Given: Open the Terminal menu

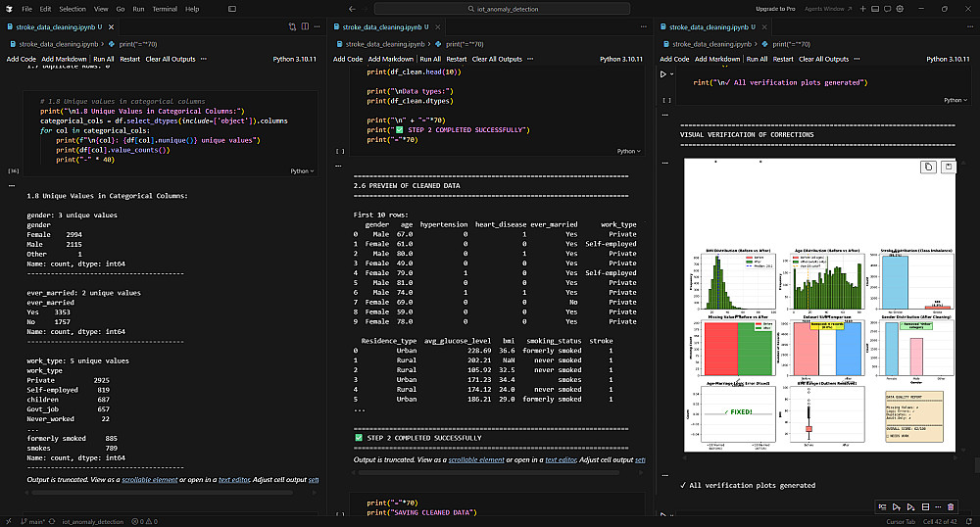Looking at the screenshot, I should [165, 8].
